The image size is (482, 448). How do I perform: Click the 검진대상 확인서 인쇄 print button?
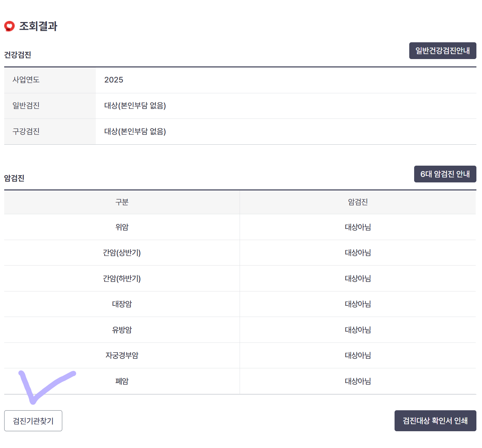pos(435,421)
